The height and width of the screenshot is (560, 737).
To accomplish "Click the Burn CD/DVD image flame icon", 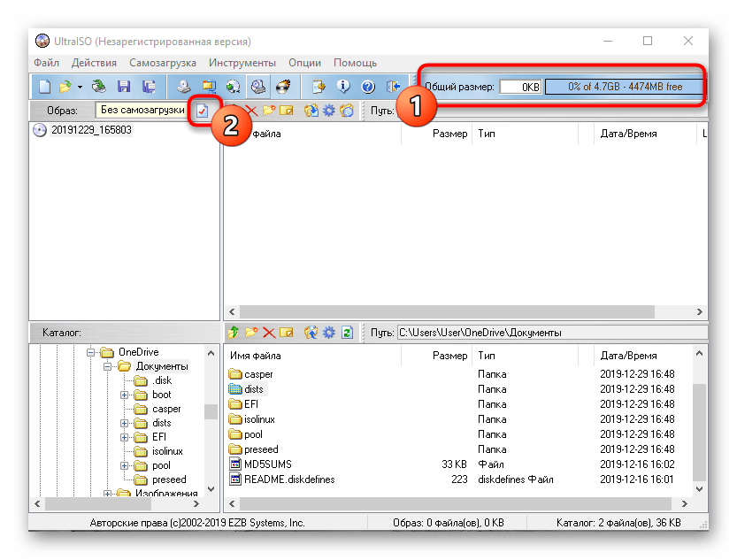I will tap(283, 87).
